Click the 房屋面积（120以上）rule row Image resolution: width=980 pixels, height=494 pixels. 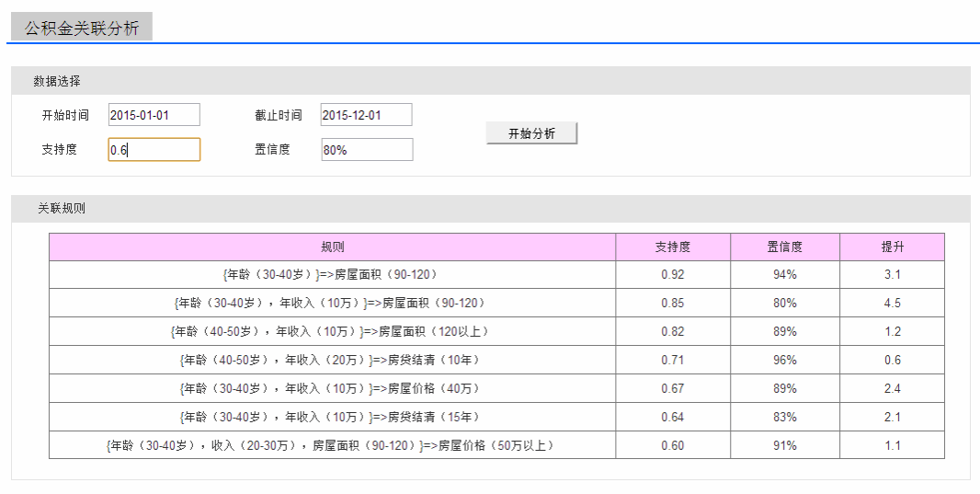pyautogui.click(x=332, y=331)
